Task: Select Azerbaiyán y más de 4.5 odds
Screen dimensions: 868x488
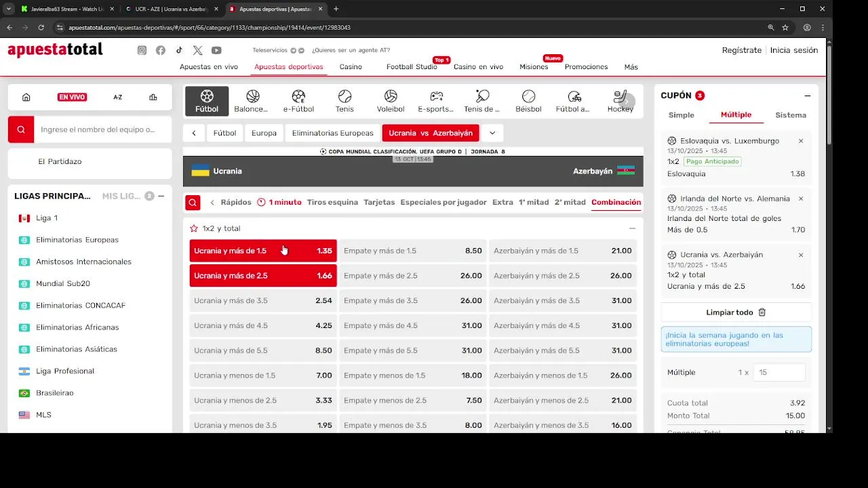Action: click(563, 325)
